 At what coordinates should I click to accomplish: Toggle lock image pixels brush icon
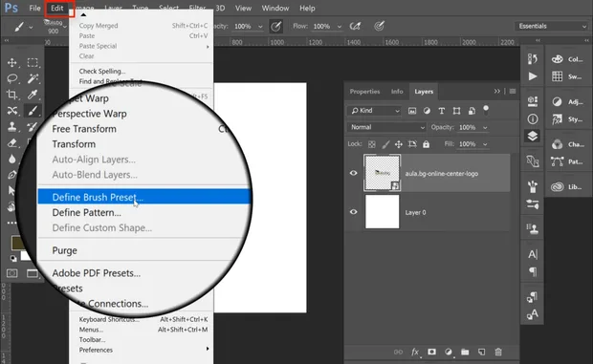click(385, 144)
